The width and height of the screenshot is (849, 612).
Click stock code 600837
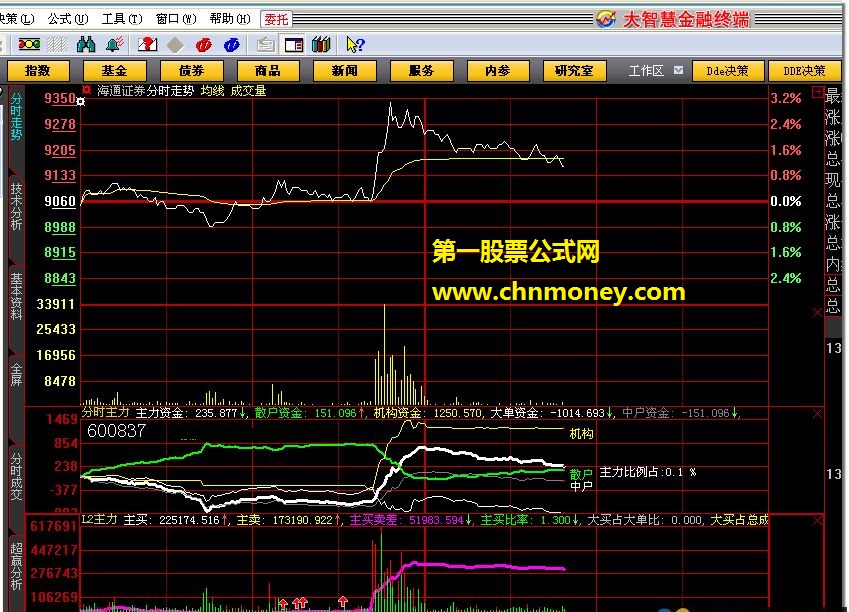click(116, 431)
